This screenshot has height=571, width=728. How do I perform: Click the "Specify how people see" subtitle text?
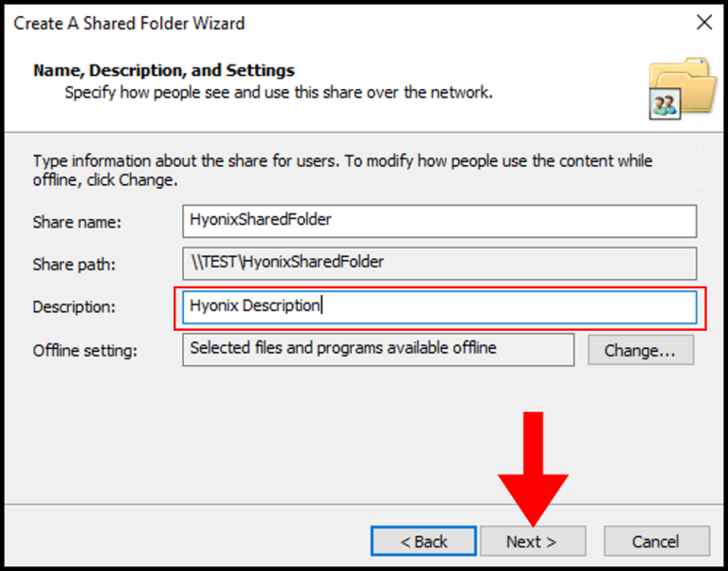pos(279,92)
